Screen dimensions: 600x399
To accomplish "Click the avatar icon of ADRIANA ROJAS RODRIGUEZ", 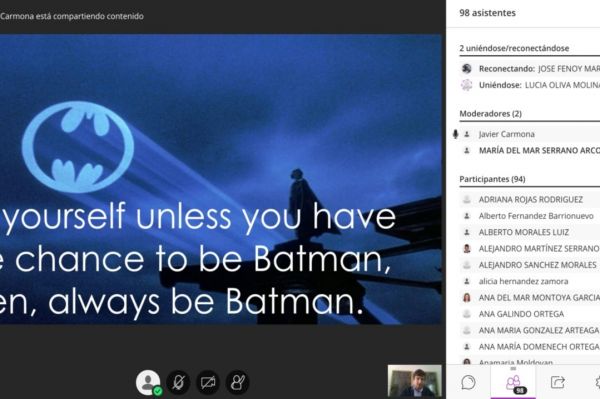I will point(466,200).
